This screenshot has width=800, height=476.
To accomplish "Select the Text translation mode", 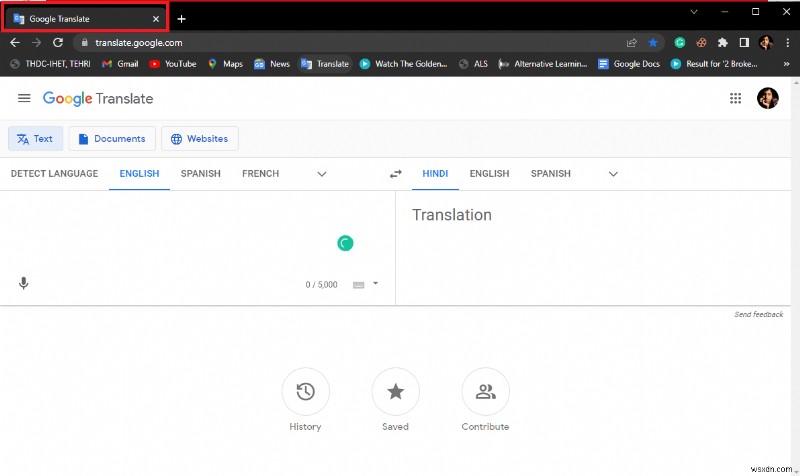I will (35, 138).
